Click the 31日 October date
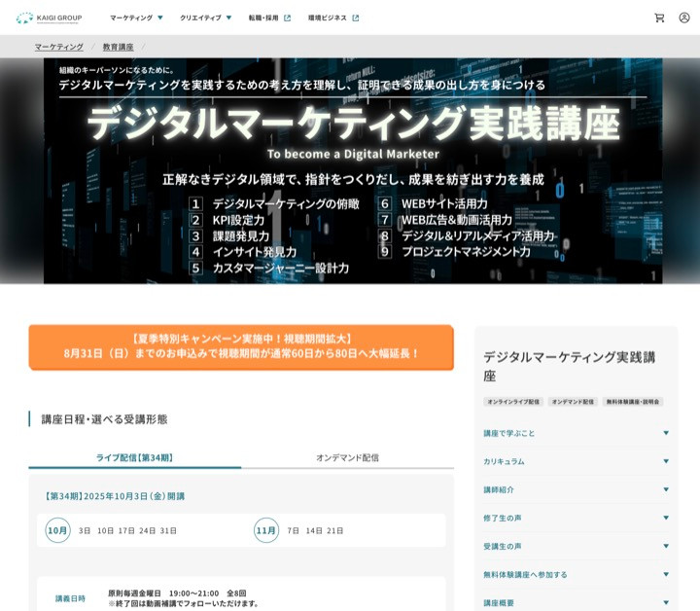Viewport: 700px width, 611px height. click(x=168, y=530)
